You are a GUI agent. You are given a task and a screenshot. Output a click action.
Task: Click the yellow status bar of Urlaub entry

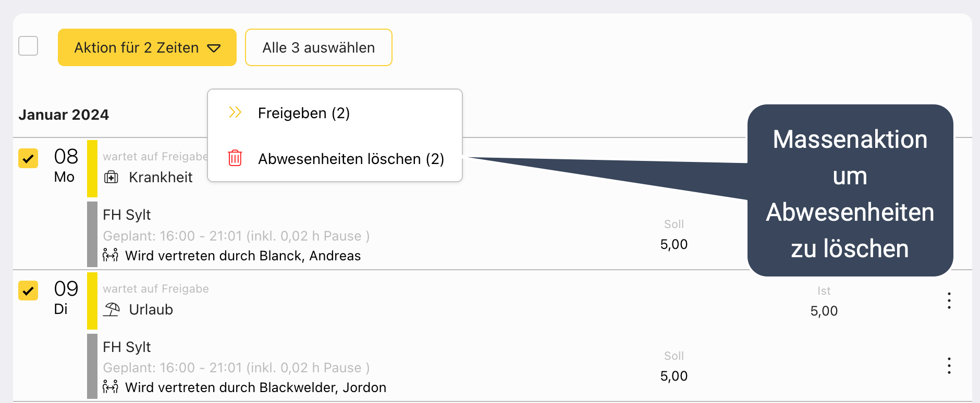pos(92,301)
